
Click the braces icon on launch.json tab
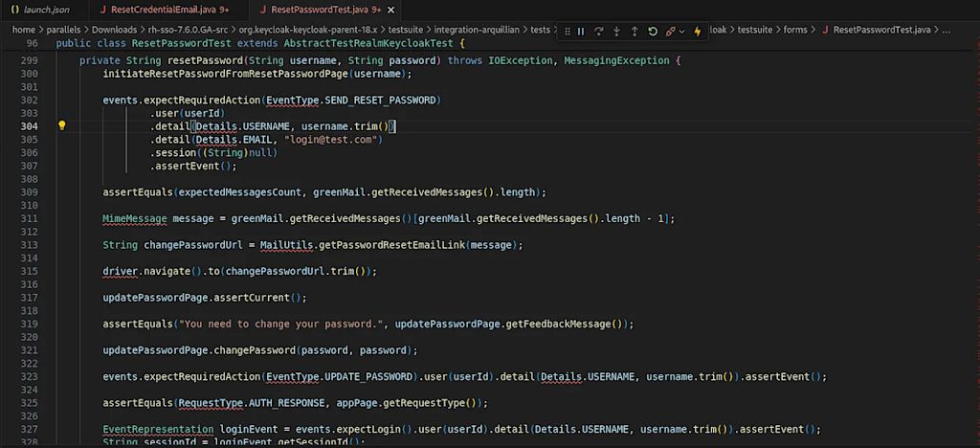click(x=15, y=10)
